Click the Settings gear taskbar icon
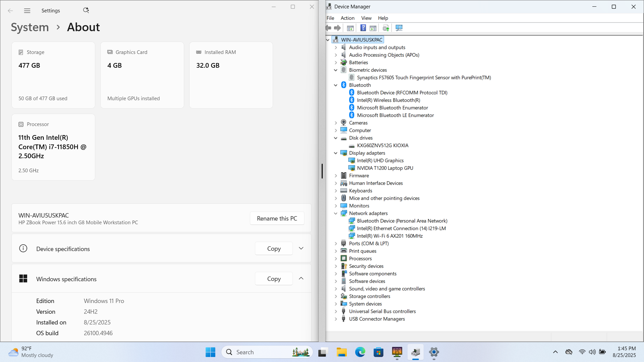 pos(434,352)
